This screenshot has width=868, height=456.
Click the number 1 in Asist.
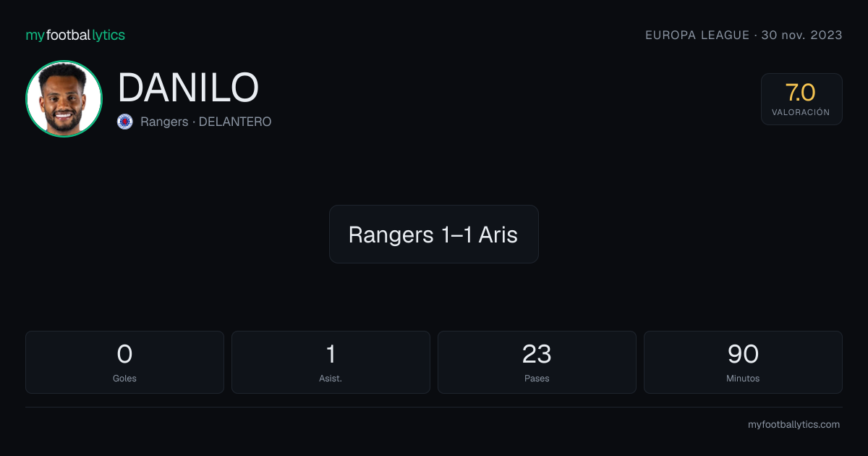331,354
